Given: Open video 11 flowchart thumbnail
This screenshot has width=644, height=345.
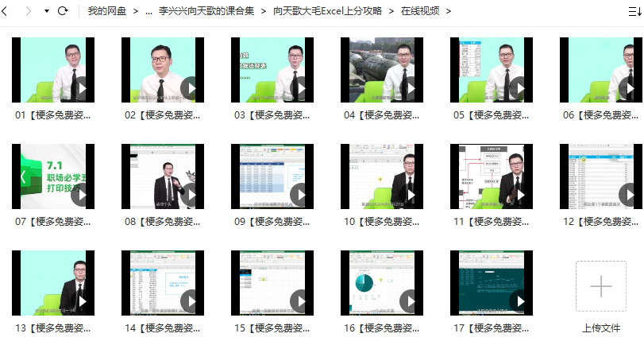Looking at the screenshot, I should pos(492,176).
